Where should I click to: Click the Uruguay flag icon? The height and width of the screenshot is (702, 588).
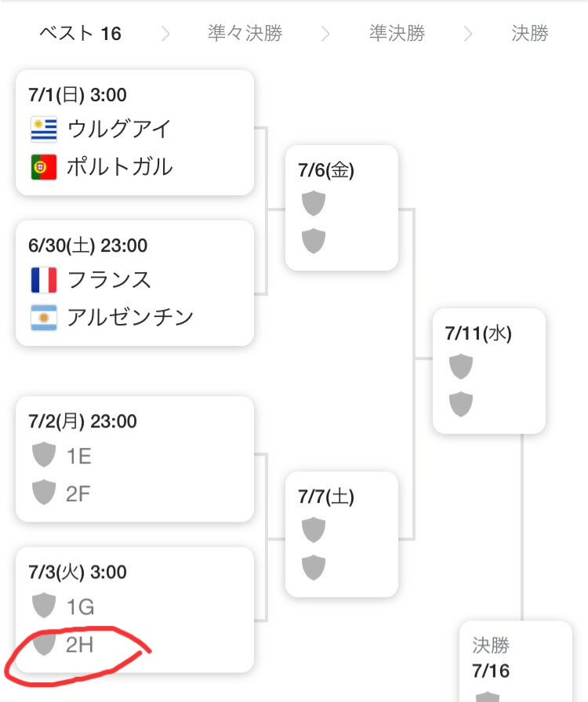pos(44,129)
